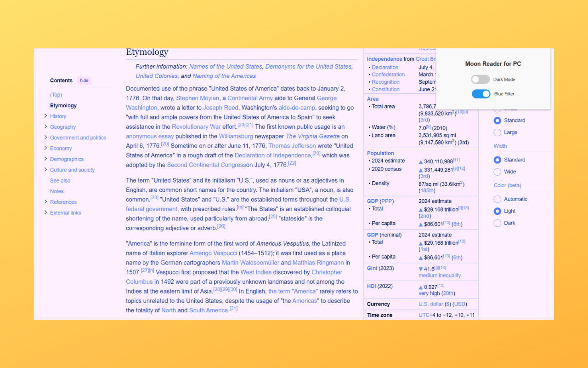588x368 pixels.
Task: Open the Amerigo Vespucci link
Action: point(213,253)
